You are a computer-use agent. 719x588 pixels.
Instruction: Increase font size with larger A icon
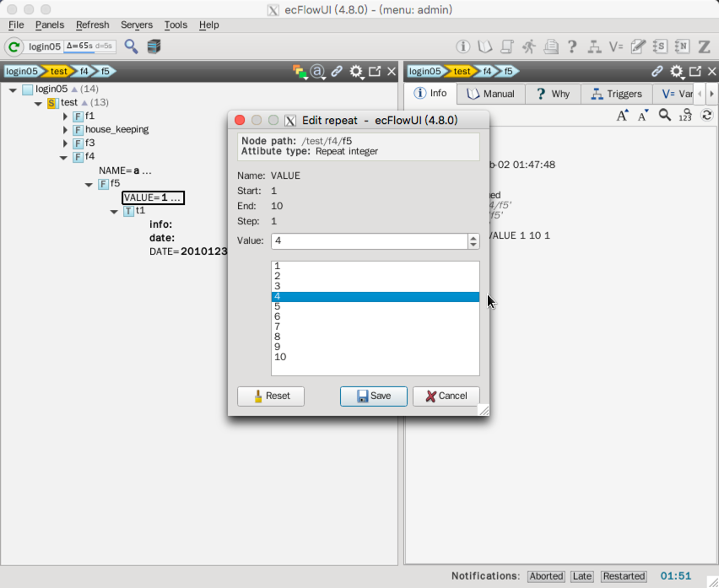coord(622,115)
